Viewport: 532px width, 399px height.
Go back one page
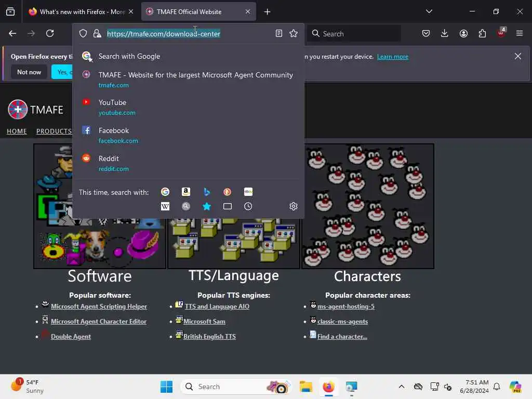(12, 33)
